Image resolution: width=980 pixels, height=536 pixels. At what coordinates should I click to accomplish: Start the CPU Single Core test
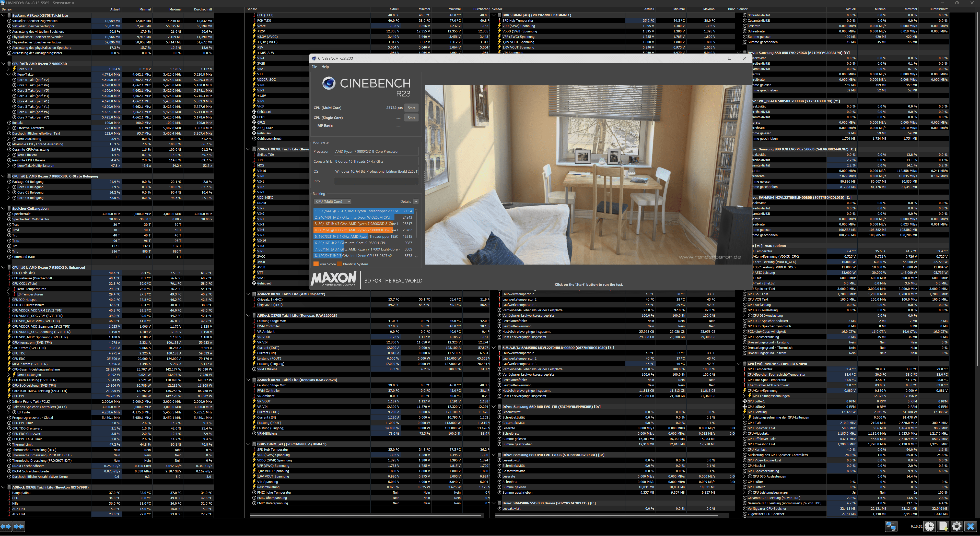coord(411,118)
